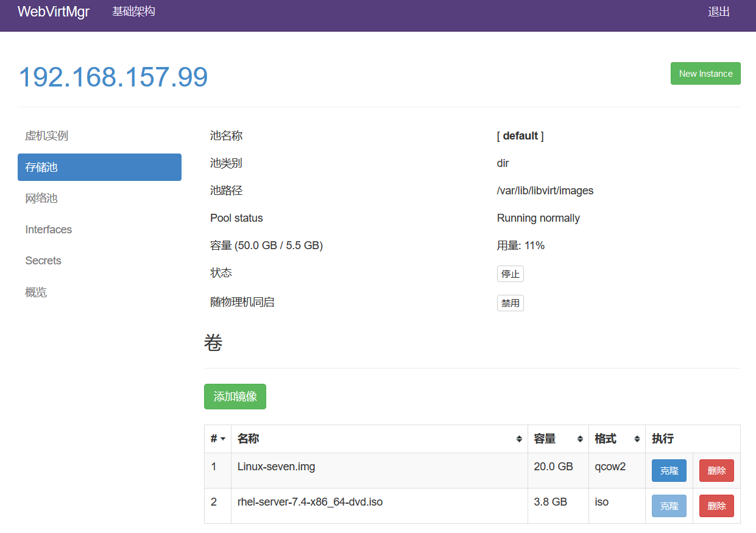Open the Secrets sidebar item
The width and height of the screenshot is (756, 533).
point(99,261)
